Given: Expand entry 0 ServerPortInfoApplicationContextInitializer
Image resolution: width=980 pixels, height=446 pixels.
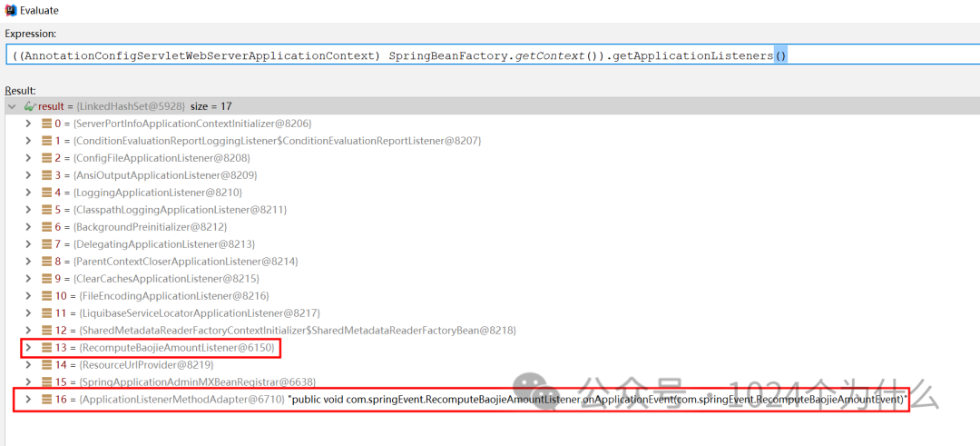Looking at the screenshot, I should coord(28,124).
